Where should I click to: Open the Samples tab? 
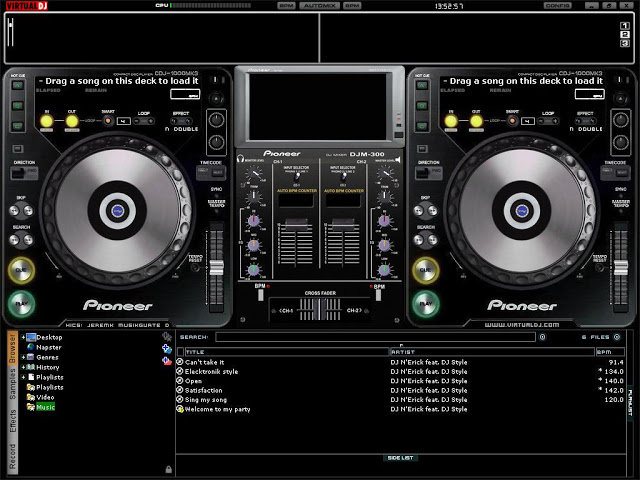(12, 384)
